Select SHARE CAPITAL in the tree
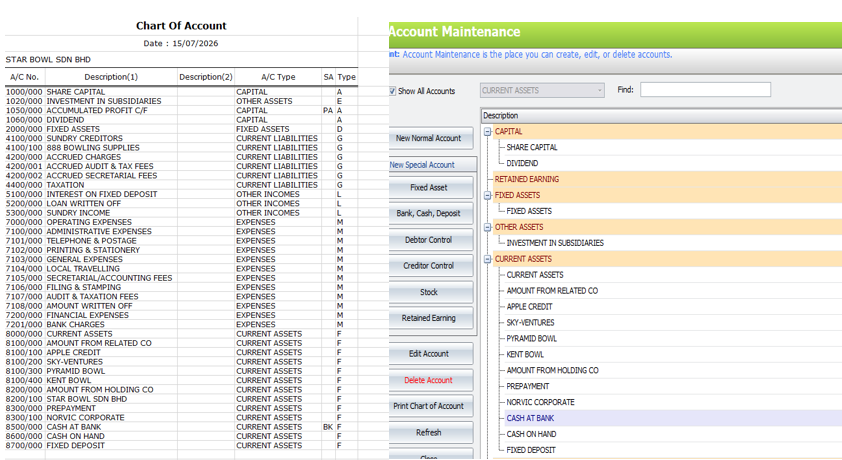Image resolution: width=842 pixels, height=460 pixels. click(532, 147)
